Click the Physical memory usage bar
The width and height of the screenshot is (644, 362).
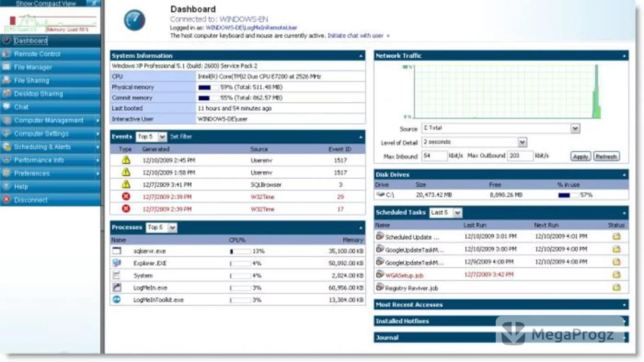pyautogui.click(x=208, y=87)
